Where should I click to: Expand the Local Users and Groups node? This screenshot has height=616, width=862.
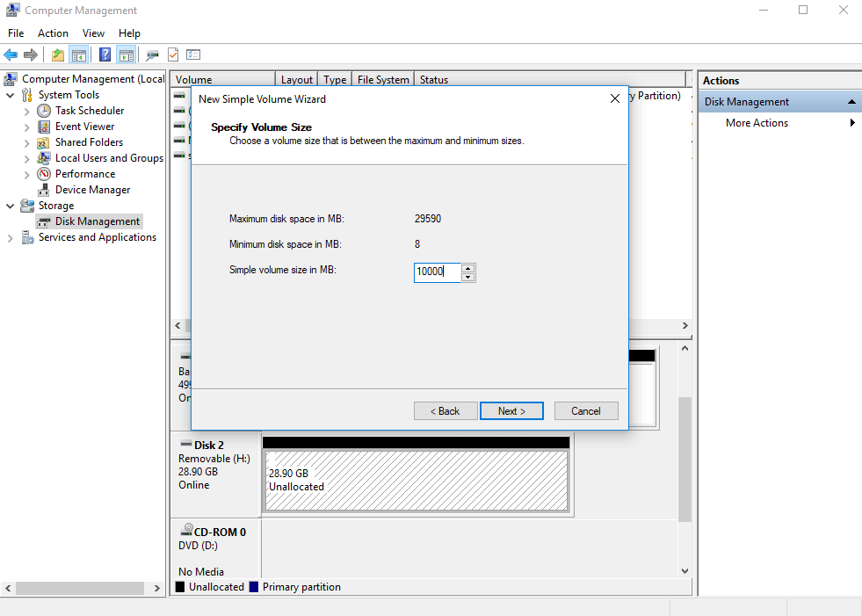(x=26, y=159)
